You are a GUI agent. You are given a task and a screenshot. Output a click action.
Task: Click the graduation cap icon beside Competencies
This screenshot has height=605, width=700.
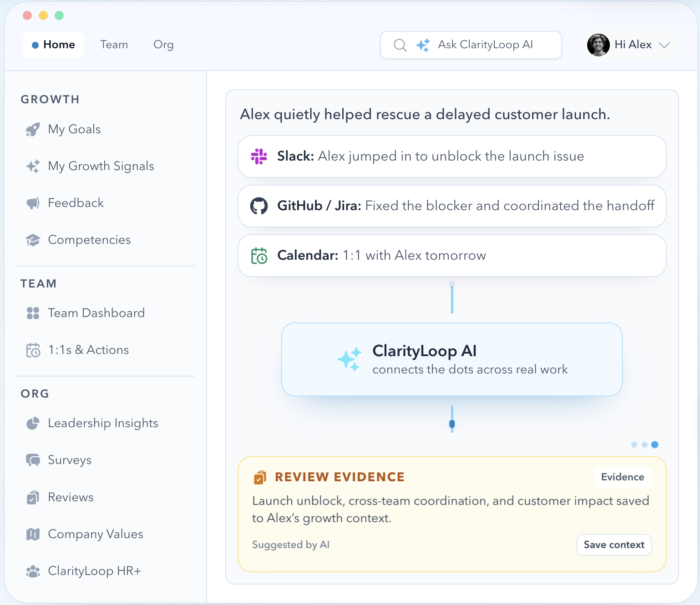(x=33, y=240)
